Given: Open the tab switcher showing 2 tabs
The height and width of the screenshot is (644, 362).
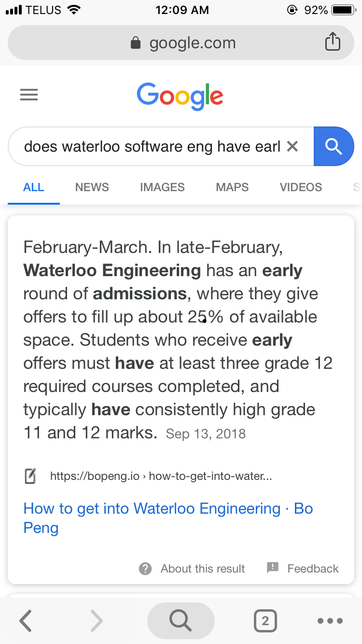Looking at the screenshot, I should click(265, 621).
